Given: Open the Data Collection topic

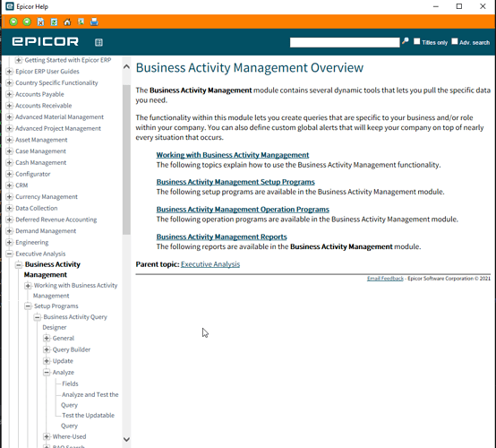Looking at the screenshot, I should pyautogui.click(x=37, y=208).
